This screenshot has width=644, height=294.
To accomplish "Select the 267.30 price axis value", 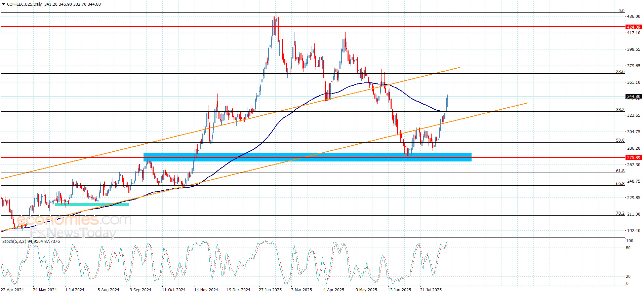I will click(x=634, y=165).
